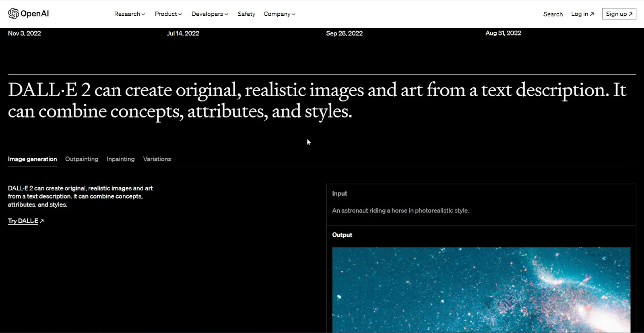The height and width of the screenshot is (333, 644).
Task: Click the Aug 31, 2022 date
Action: click(503, 33)
